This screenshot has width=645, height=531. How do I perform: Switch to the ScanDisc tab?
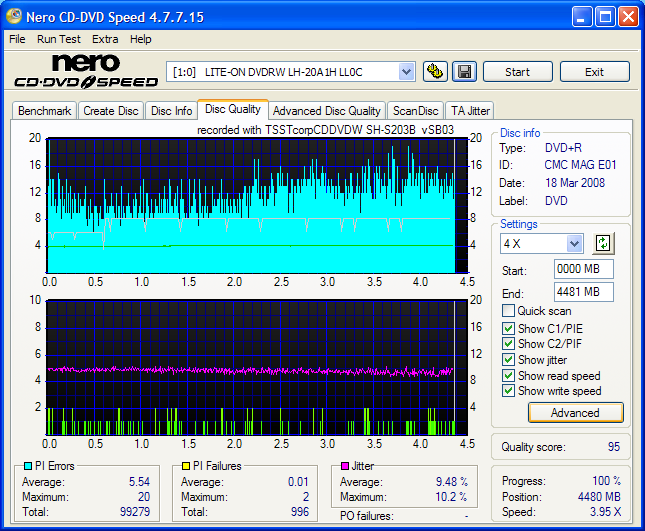tap(415, 111)
